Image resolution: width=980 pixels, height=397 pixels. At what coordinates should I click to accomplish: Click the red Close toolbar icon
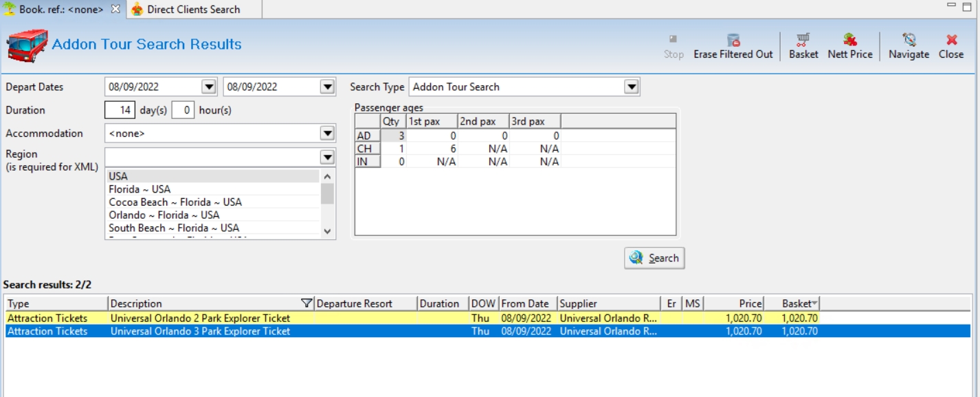coord(951,40)
